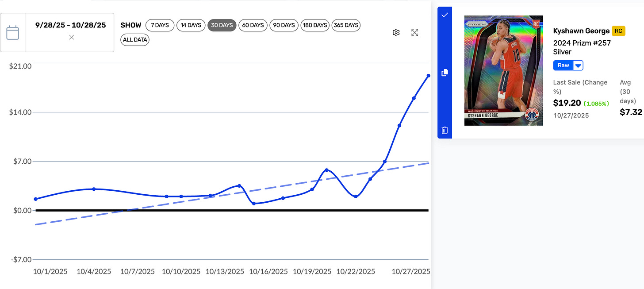
Task: Delete the card with trash icon
Action: pos(445,130)
